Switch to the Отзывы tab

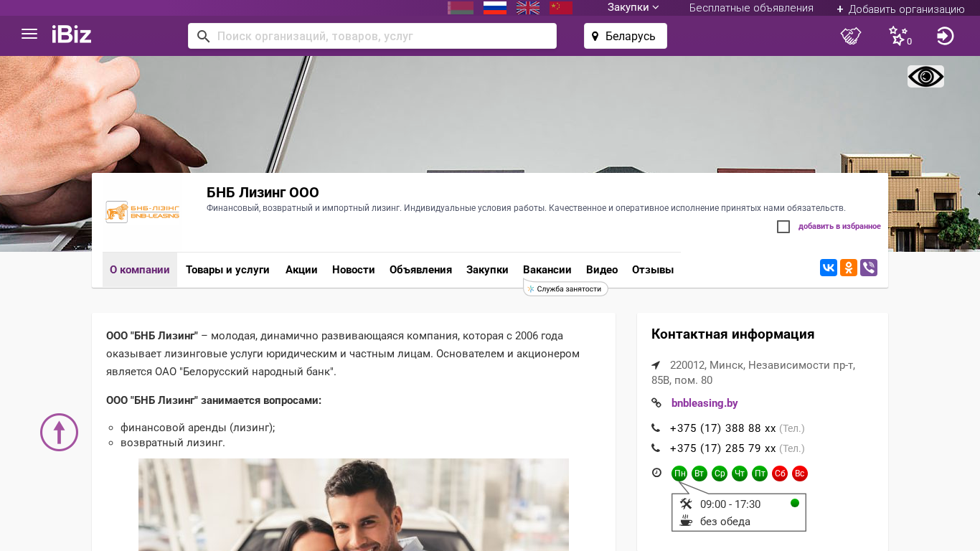click(x=652, y=270)
